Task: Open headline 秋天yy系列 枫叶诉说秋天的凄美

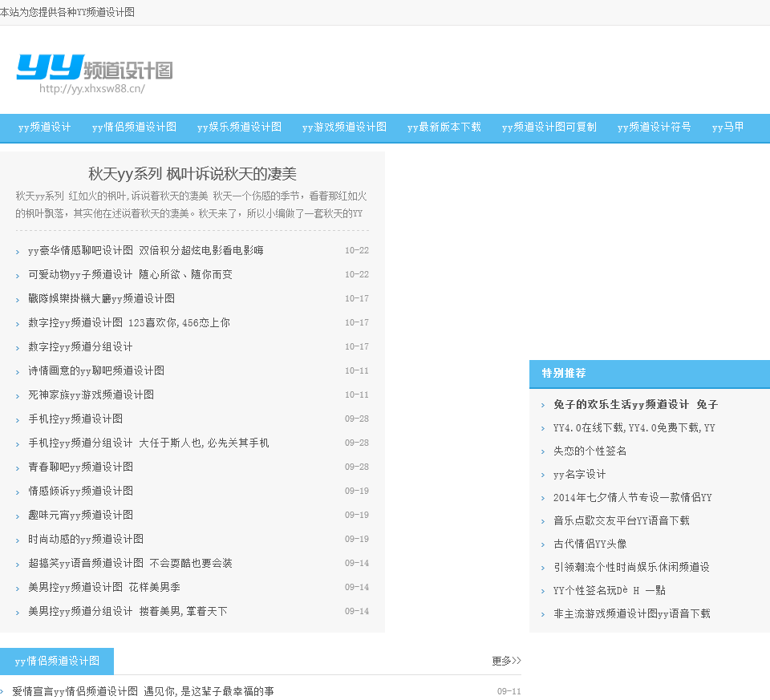Action: point(192,174)
